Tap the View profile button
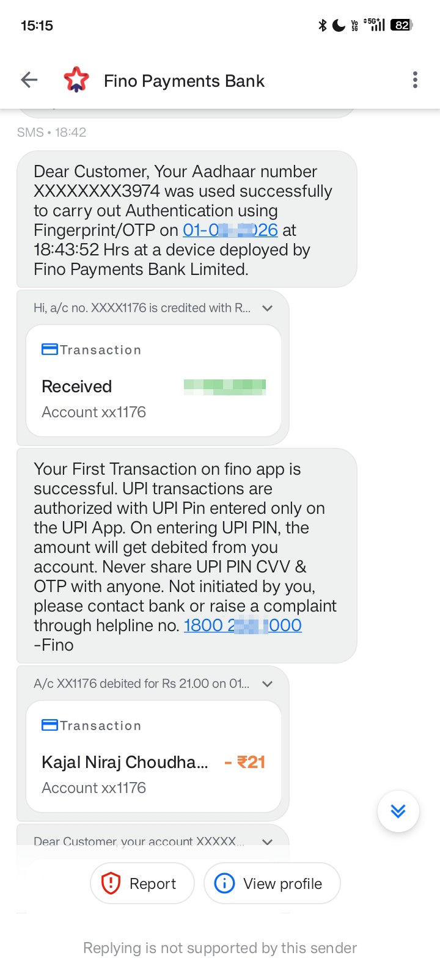This screenshot has height=980, width=440. tap(272, 883)
